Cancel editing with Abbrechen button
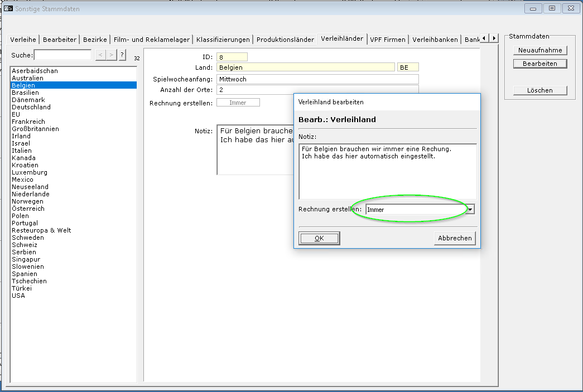583x392 pixels. point(455,238)
